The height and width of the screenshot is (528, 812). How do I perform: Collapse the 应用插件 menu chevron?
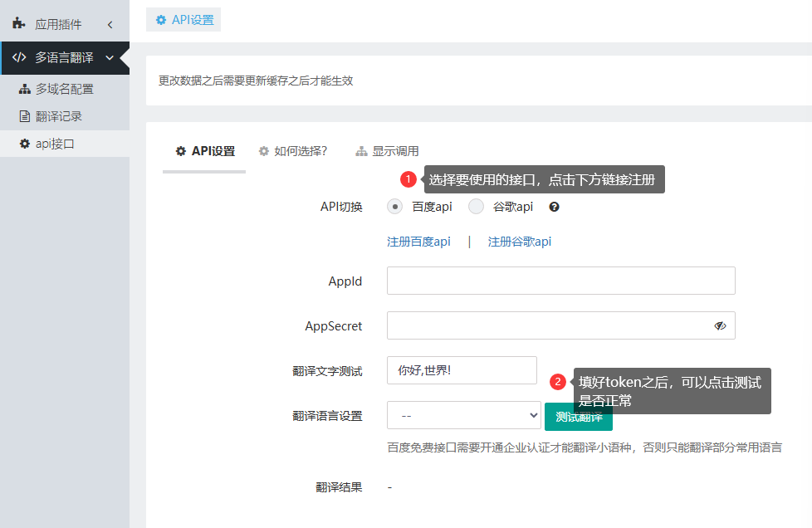[x=110, y=24]
